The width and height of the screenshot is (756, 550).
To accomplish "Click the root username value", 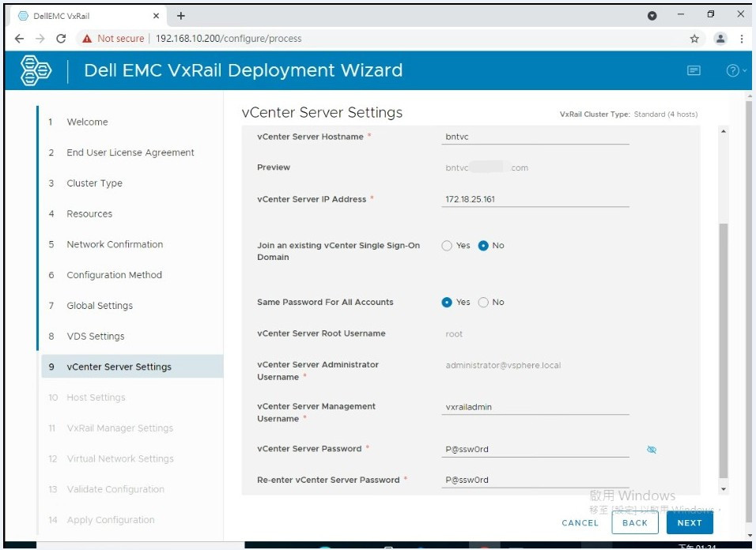I will tap(454, 334).
